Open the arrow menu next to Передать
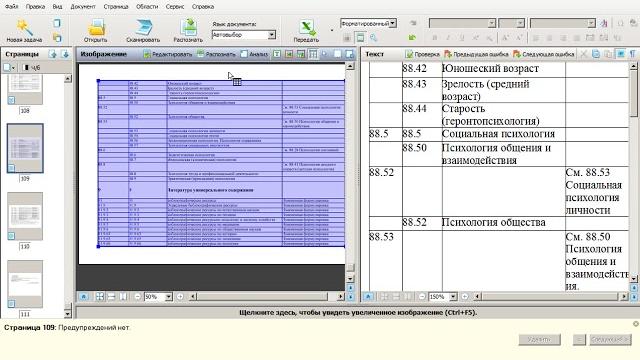 click(331, 31)
